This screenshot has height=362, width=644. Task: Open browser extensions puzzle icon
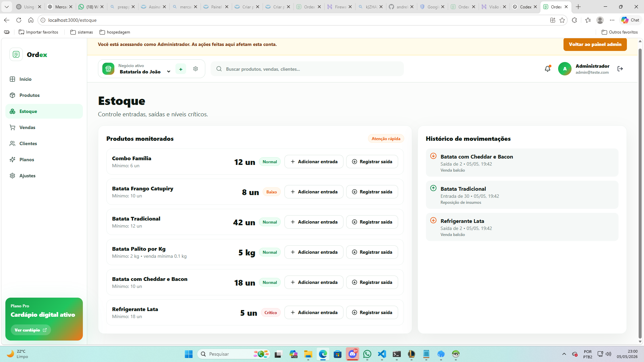(574, 20)
